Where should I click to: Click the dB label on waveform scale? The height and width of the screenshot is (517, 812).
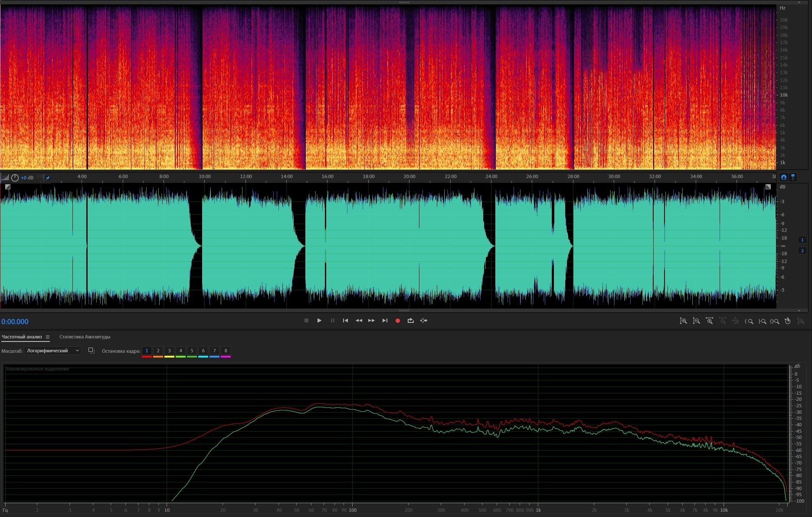(x=783, y=187)
